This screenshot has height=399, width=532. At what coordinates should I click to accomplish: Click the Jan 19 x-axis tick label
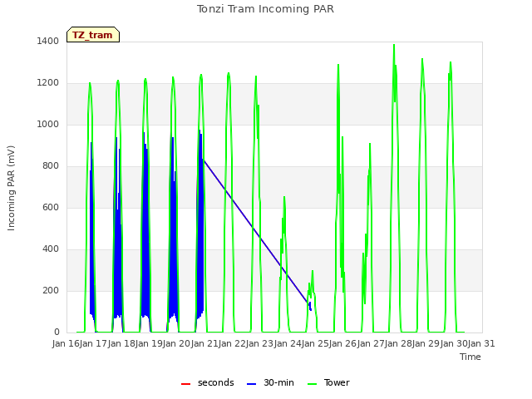149,343
